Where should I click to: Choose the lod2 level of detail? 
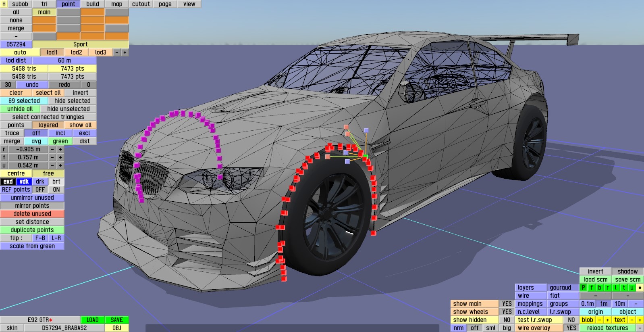click(x=77, y=52)
